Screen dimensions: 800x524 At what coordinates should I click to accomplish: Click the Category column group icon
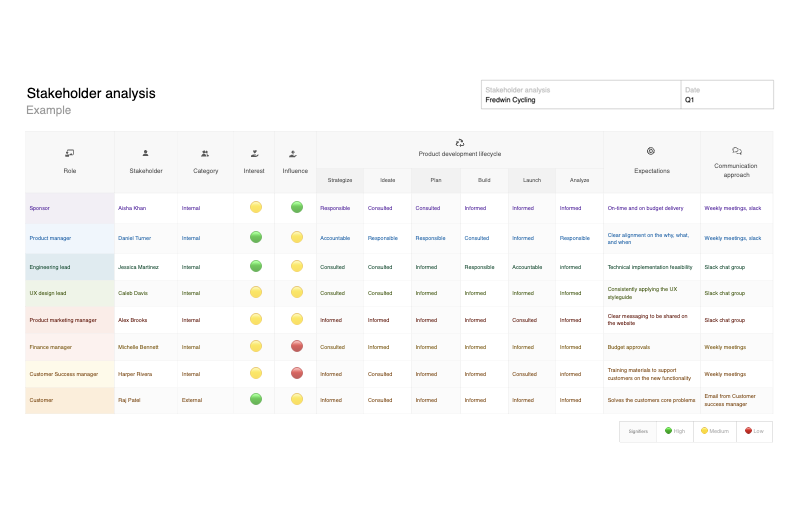[x=205, y=153]
